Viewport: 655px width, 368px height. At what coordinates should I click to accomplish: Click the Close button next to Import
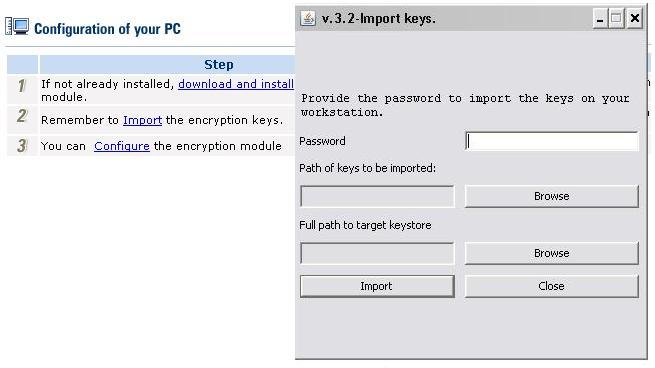click(x=552, y=286)
